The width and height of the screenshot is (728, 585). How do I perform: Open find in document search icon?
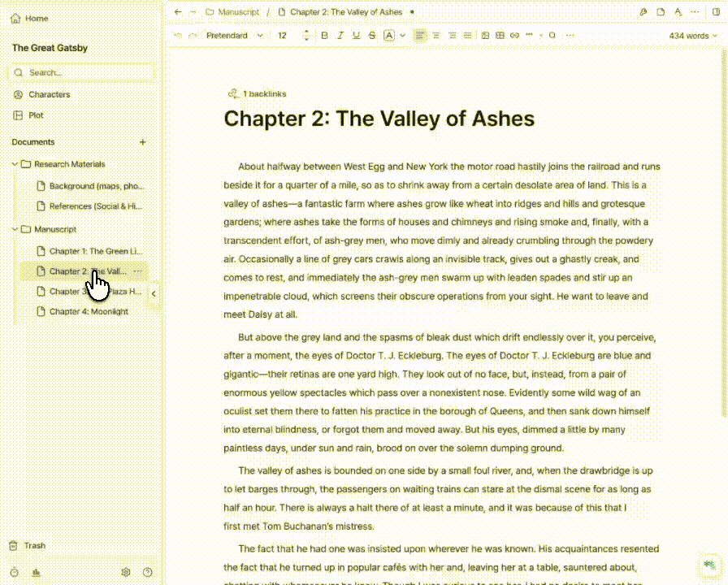tap(552, 35)
